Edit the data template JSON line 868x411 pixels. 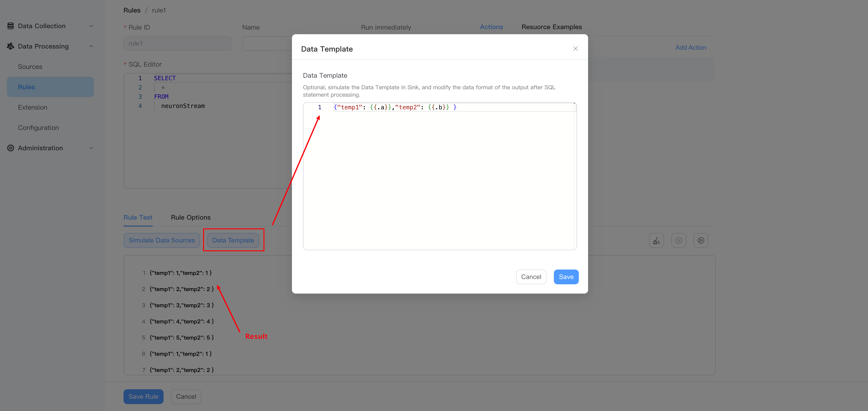pyautogui.click(x=394, y=107)
